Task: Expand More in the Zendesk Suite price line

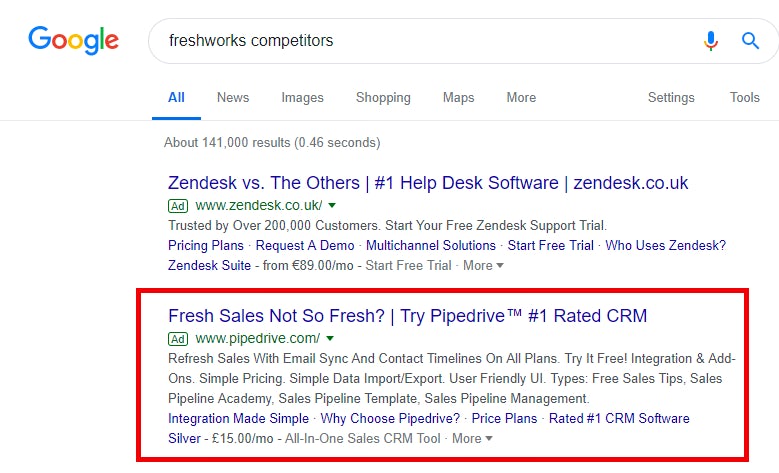Action: click(x=483, y=266)
